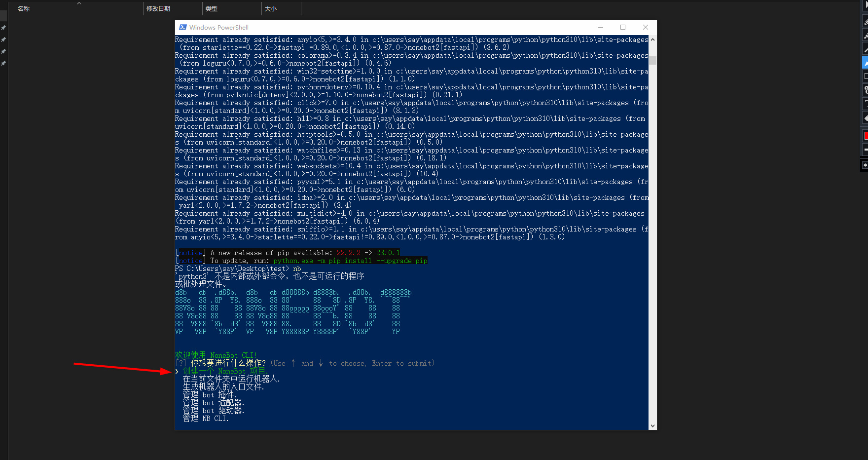Select the highlighter marker tool

[x=865, y=36]
